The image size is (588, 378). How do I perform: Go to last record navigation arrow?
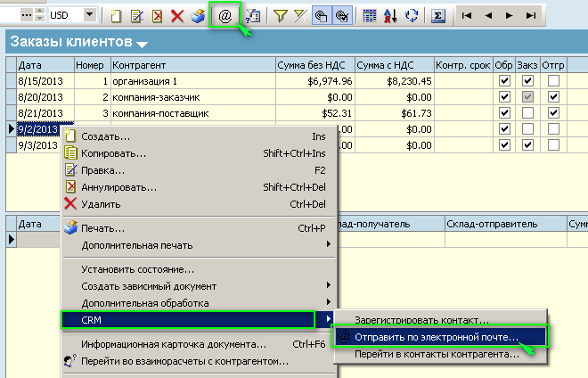[531, 15]
